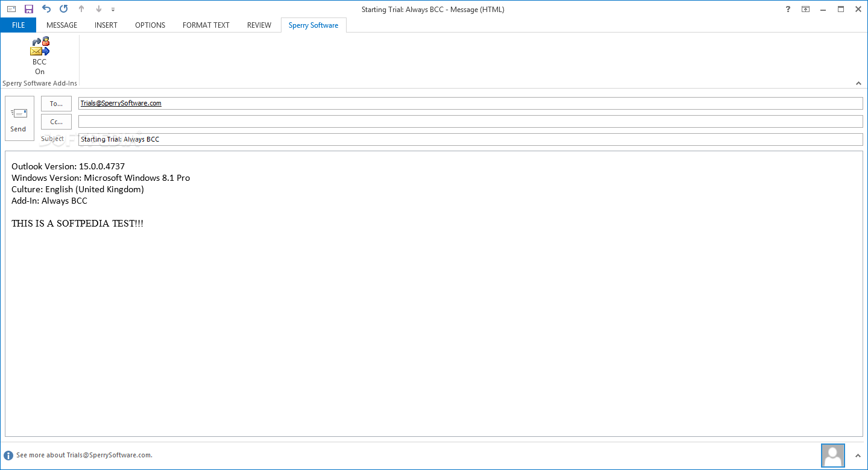Open the OPTIONS ribbon tab
Image resolution: width=868 pixels, height=470 pixels.
(x=150, y=25)
